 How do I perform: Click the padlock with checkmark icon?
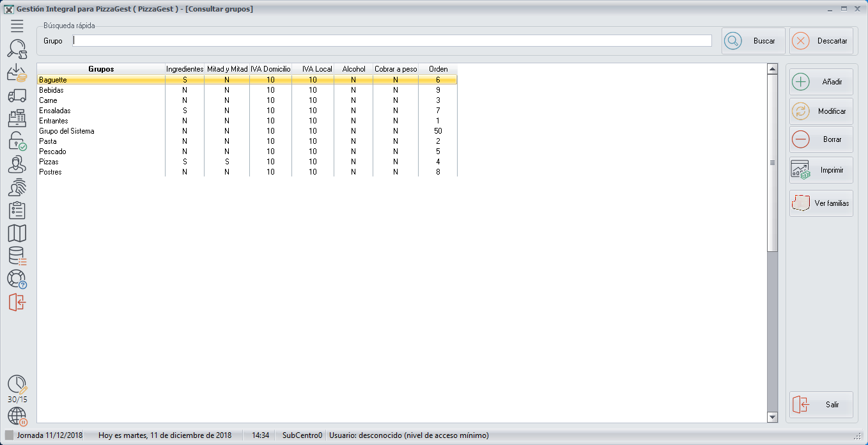17,141
